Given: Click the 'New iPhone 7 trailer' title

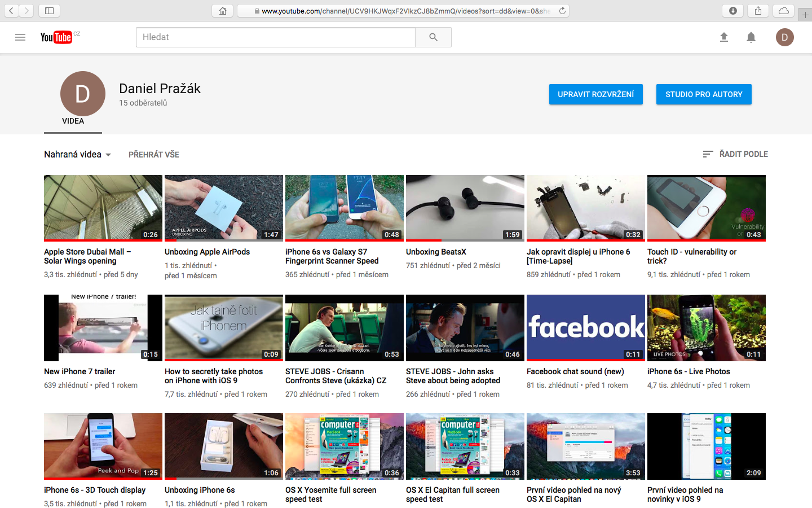Looking at the screenshot, I should (80, 371).
